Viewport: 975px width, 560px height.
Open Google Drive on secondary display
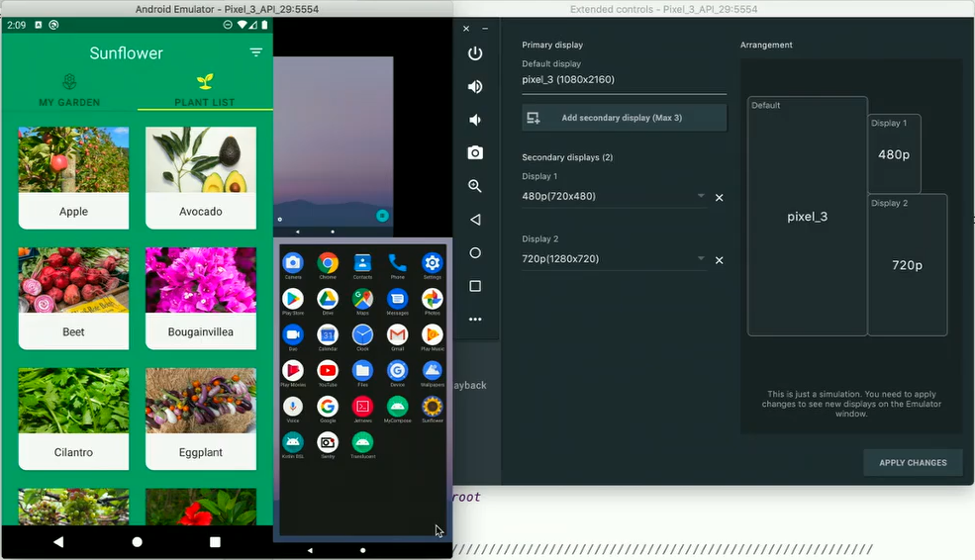[328, 302]
